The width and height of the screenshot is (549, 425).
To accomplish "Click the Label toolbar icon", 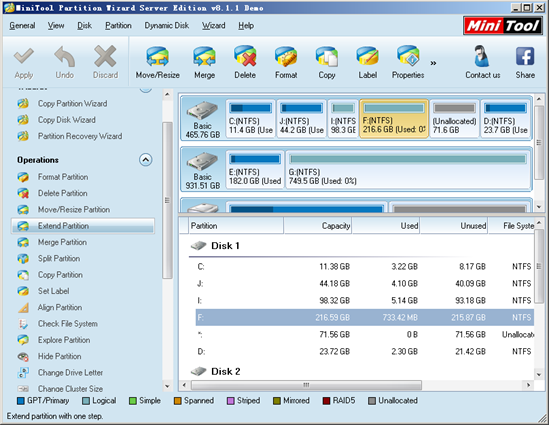I will tap(368, 57).
